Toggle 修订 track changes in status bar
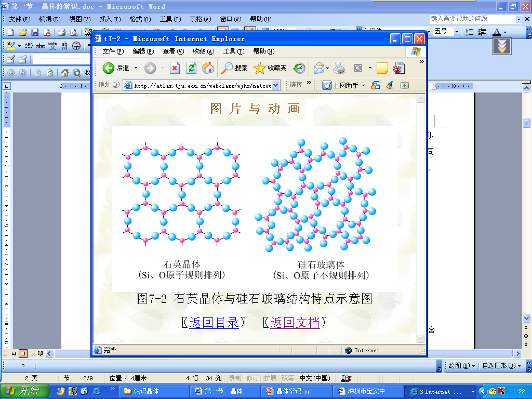The width and height of the screenshot is (532, 399). 252,378
